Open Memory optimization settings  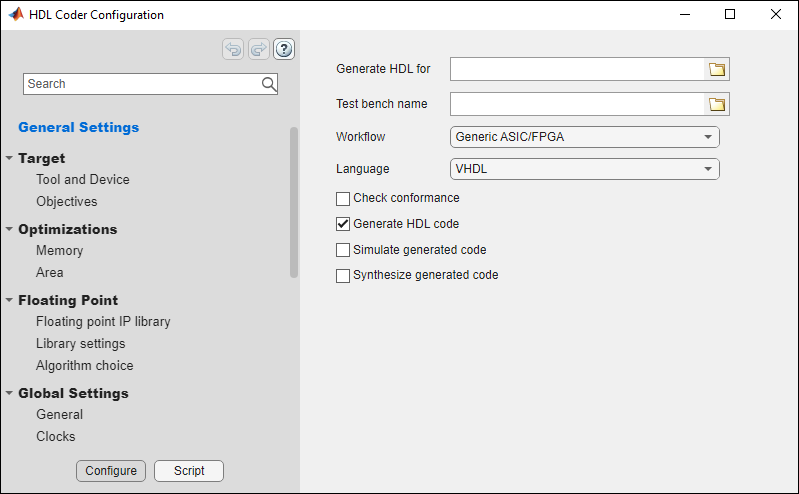(x=59, y=251)
